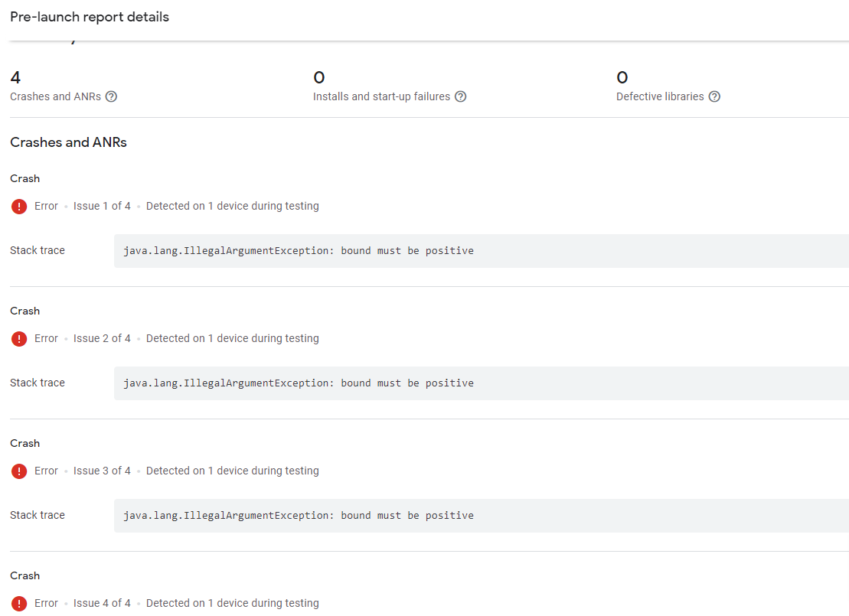Click red error icon for Issue 3 of 4
This screenshot has width=849, height=616.
tap(19, 471)
